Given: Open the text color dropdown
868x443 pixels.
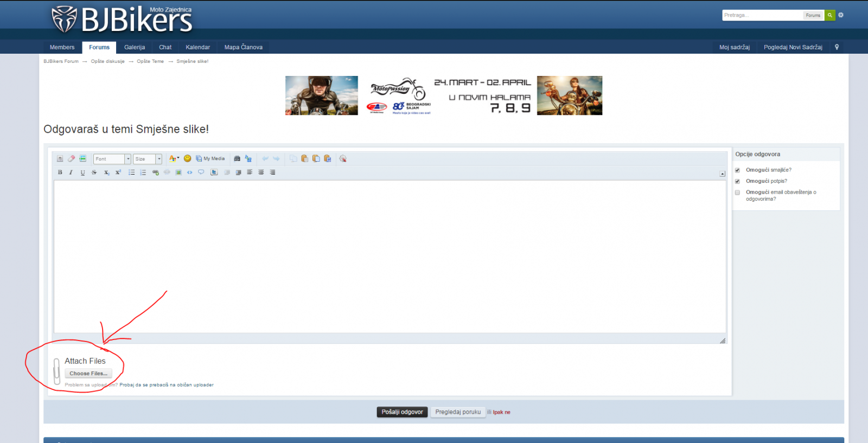Looking at the screenshot, I should pos(174,158).
